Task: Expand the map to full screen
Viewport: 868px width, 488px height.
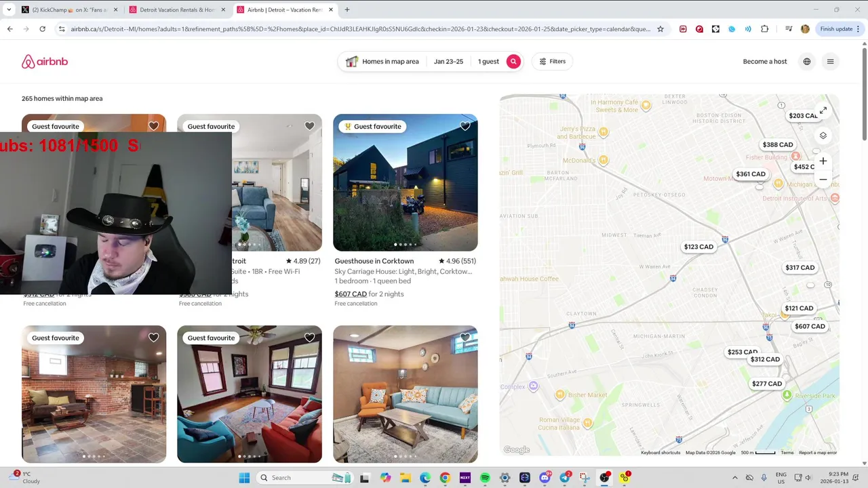Action: [823, 110]
